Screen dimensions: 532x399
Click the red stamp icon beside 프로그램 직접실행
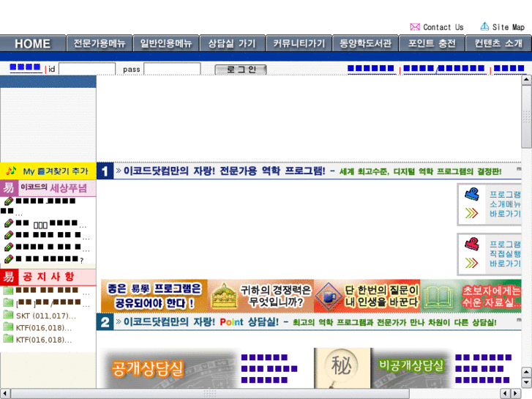pos(471,244)
